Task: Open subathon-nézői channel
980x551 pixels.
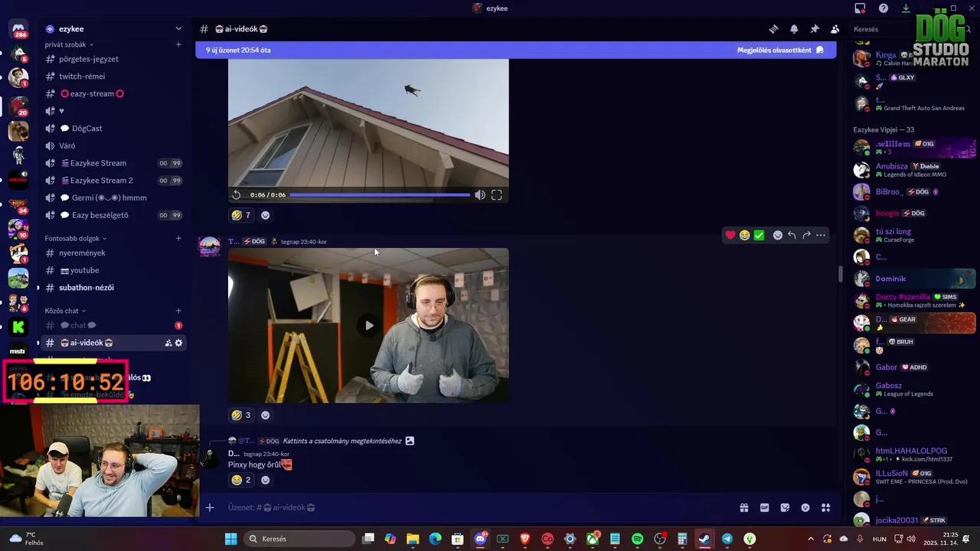Action: pos(113,288)
